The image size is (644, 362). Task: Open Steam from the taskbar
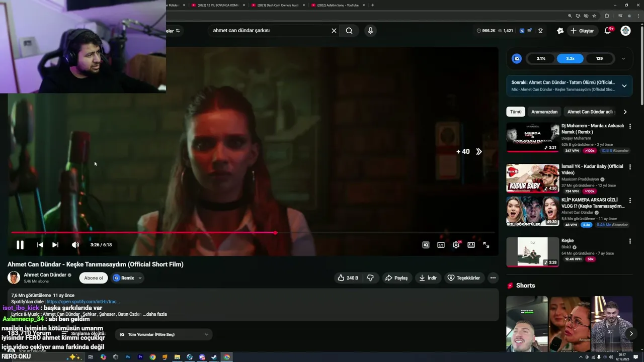214,357
